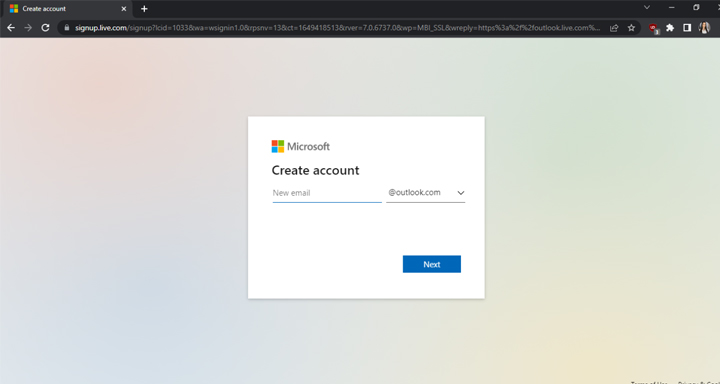Image resolution: width=720 pixels, height=384 pixels.
Task: Minimize the browser window
Action: (x=672, y=7)
